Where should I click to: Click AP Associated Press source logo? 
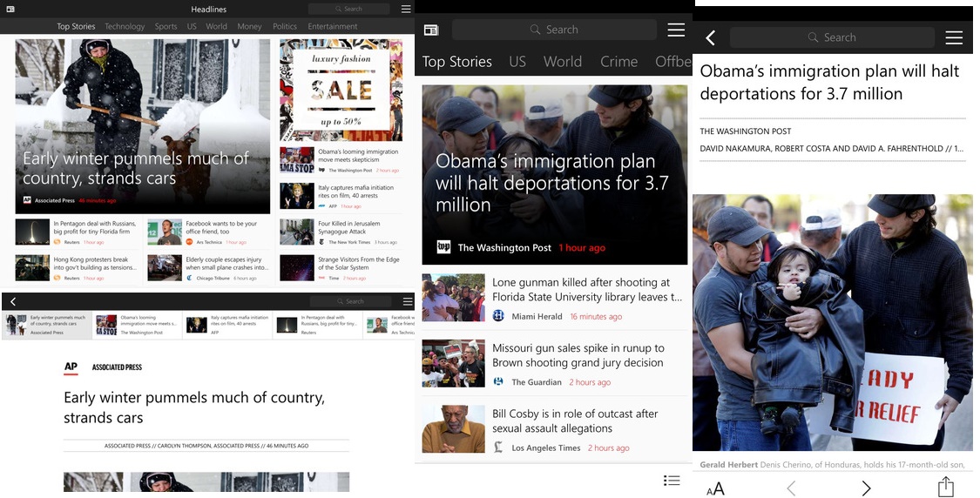(x=71, y=367)
